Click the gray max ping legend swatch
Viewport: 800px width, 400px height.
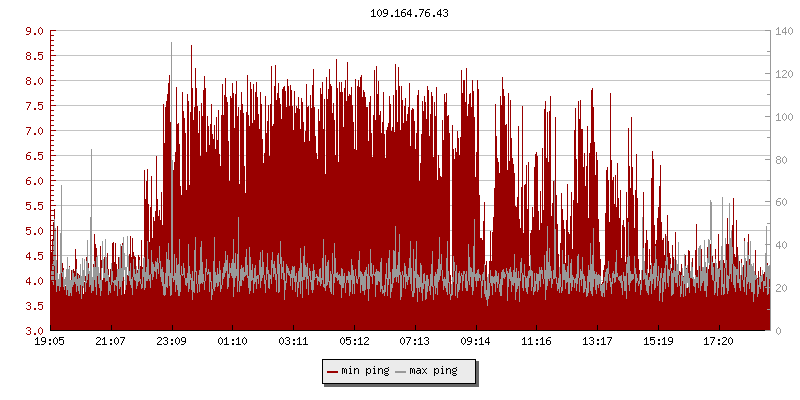coord(401,371)
